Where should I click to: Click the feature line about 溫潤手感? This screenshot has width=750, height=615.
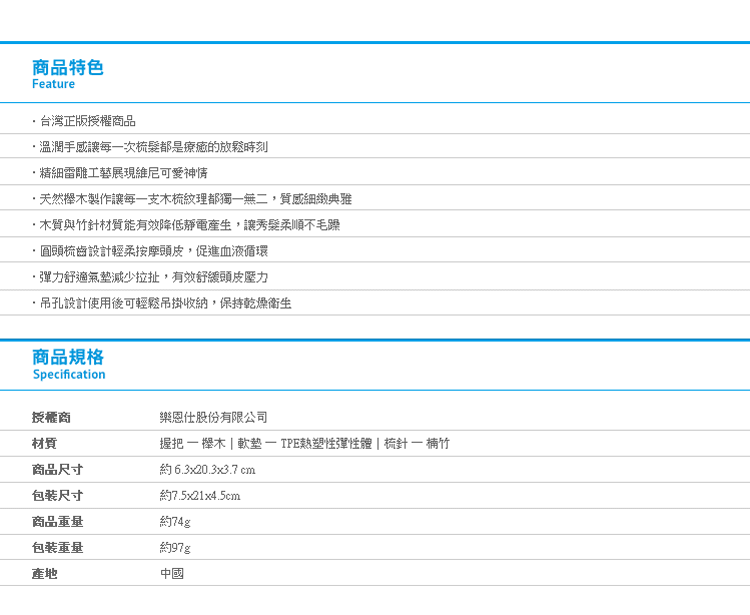point(152,147)
